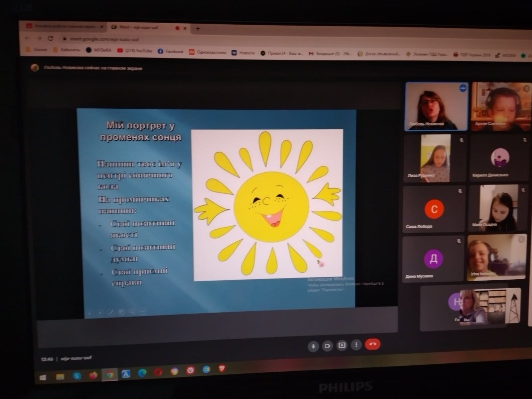Click the present screen button
Viewport: 532px width, 399px height.
pyautogui.click(x=342, y=345)
